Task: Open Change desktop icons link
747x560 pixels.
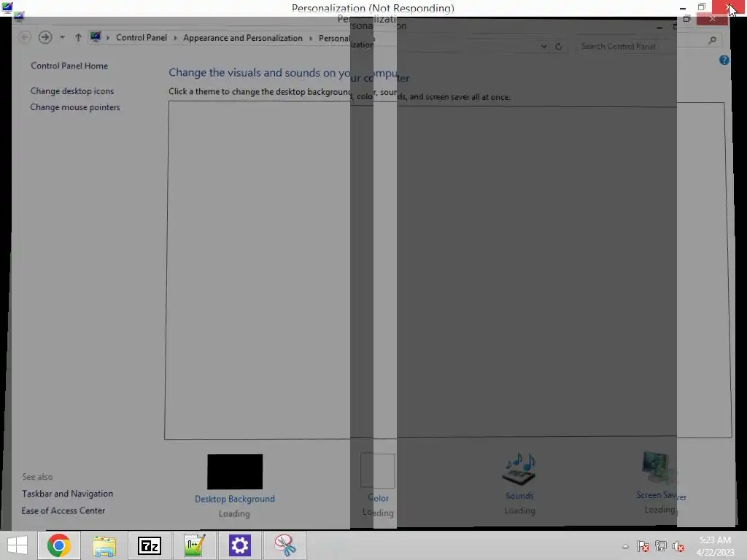Action: 72,91
